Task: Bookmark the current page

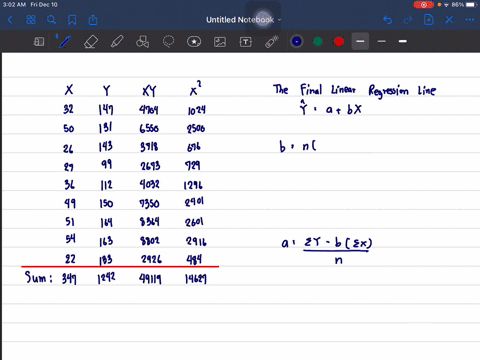Action: click(x=72, y=20)
